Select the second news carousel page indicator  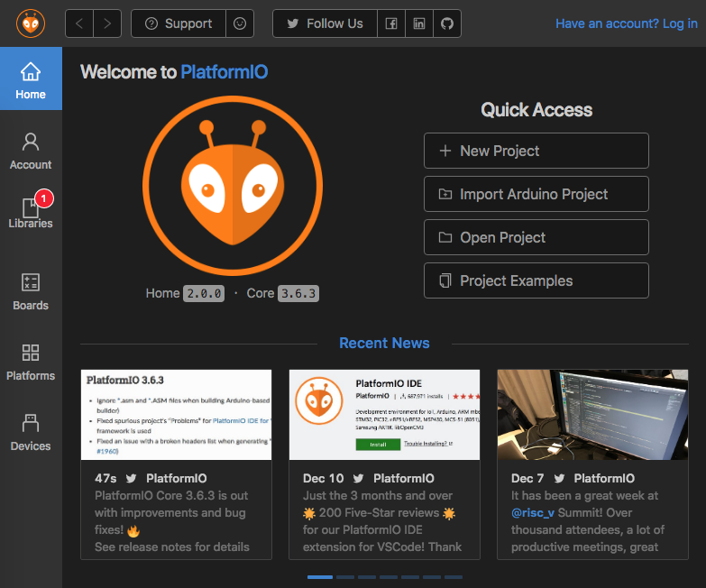coord(345,577)
